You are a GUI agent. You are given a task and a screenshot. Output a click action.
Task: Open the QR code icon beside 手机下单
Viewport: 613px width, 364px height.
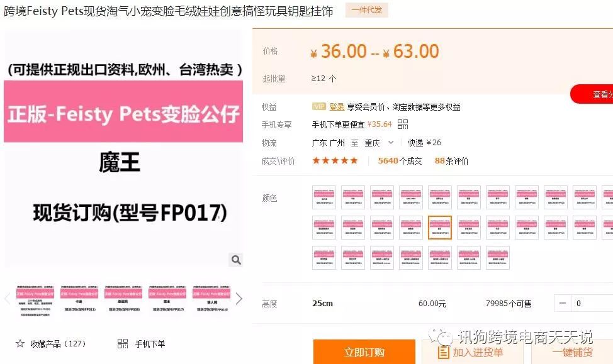click(x=123, y=344)
